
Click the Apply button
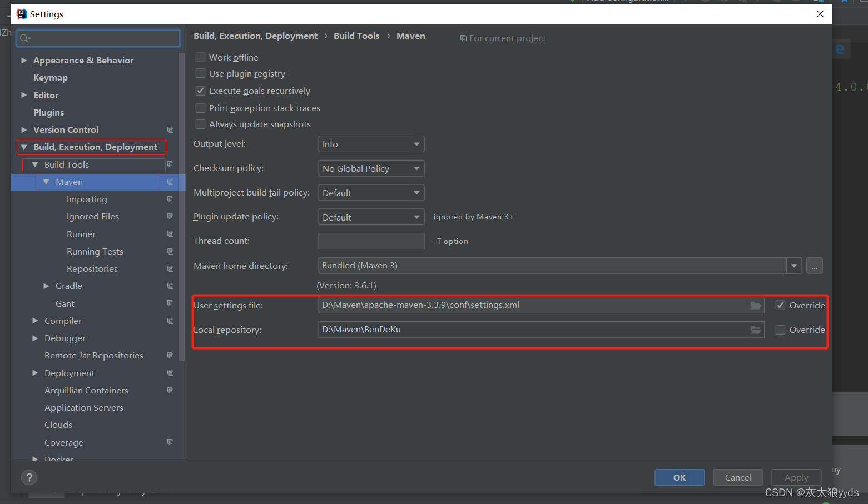coord(796,477)
